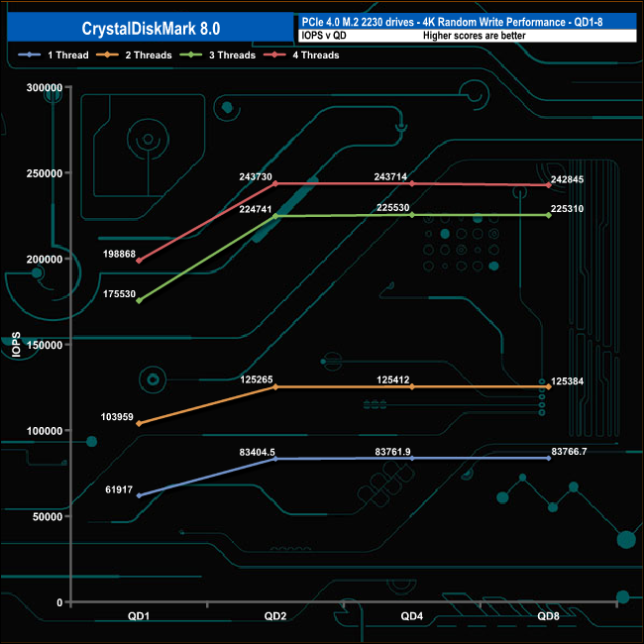The image size is (644, 644).
Task: Select the 1 Thread QD1 point 61917
Action: (x=139, y=495)
